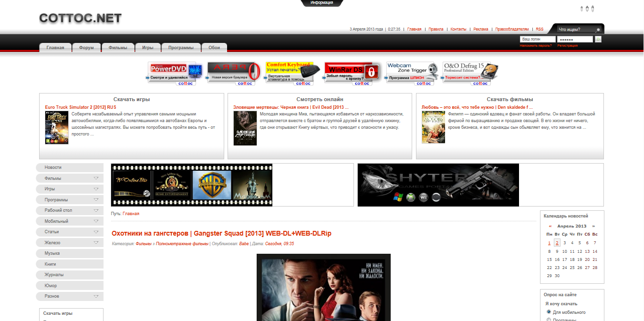This screenshot has height=321, width=644.
Task: Open the WinRar DS banner
Action: pyautogui.click(x=353, y=73)
